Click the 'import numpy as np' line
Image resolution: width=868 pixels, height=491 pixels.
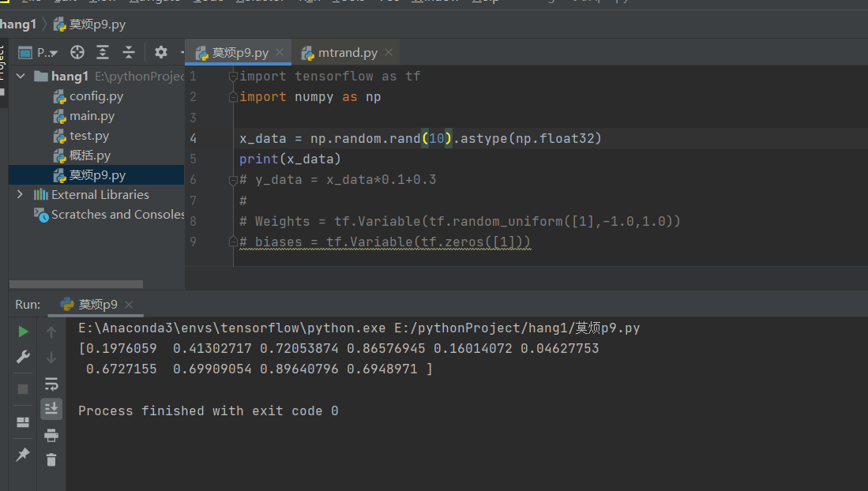tap(310, 97)
